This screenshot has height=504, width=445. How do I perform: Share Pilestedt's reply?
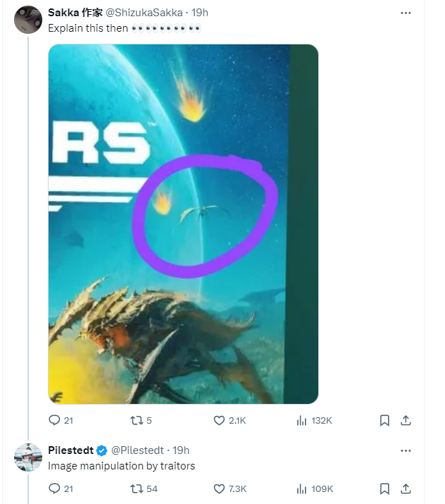point(406,488)
